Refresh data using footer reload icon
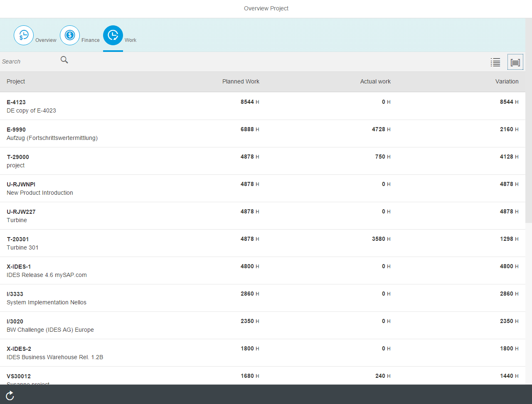 [x=10, y=395]
